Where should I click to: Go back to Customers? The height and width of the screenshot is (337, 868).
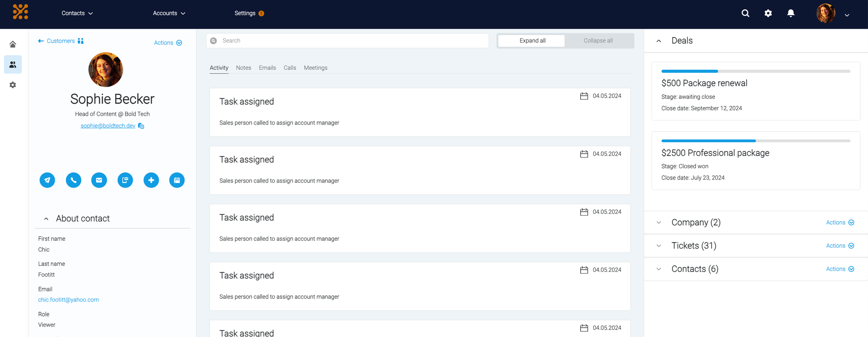(56, 41)
